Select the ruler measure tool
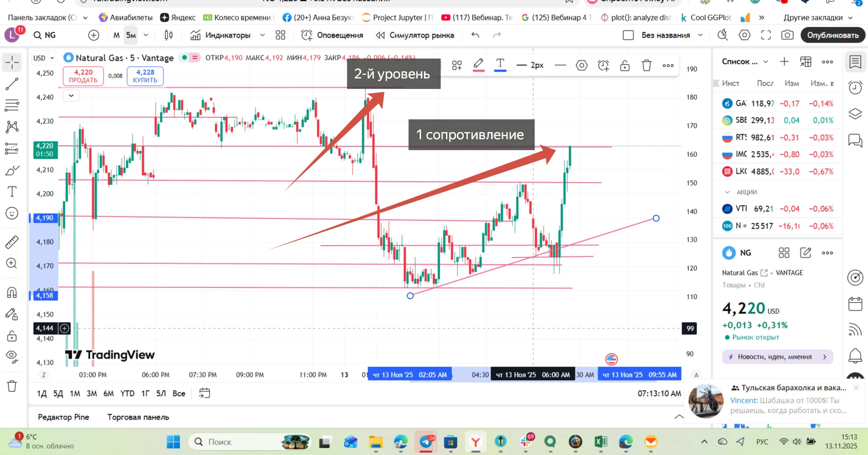 pyautogui.click(x=12, y=242)
